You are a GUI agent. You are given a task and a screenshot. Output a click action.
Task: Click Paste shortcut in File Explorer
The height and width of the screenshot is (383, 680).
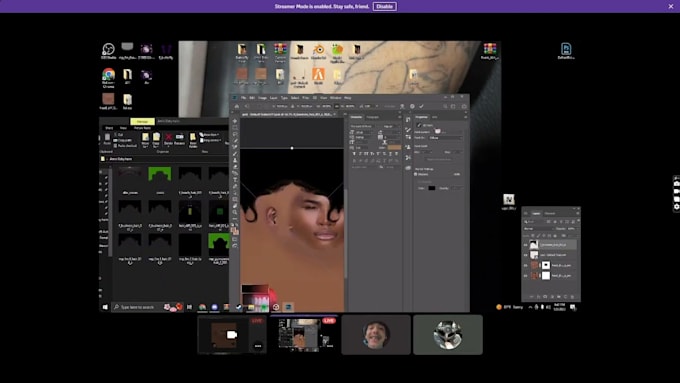coord(124,146)
